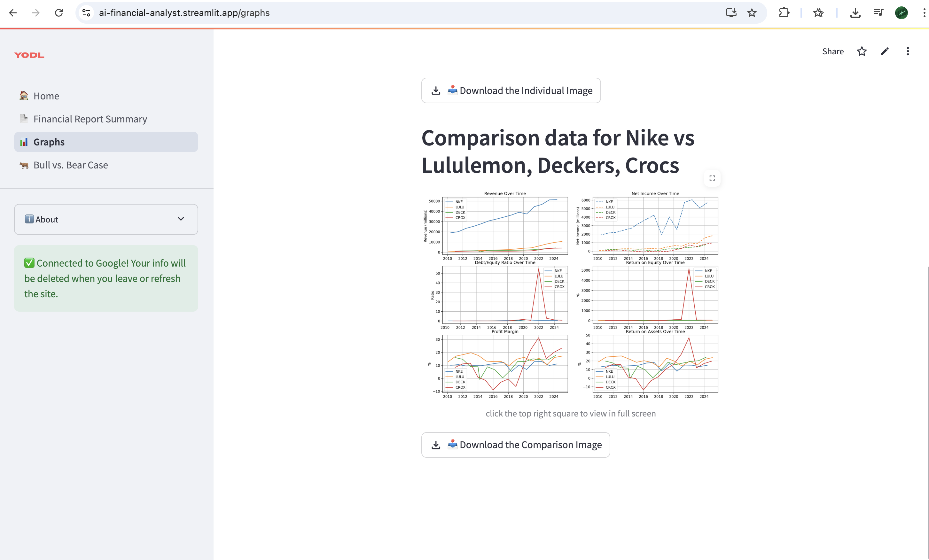
Task: Open Financial Report Summary page
Action: click(90, 119)
